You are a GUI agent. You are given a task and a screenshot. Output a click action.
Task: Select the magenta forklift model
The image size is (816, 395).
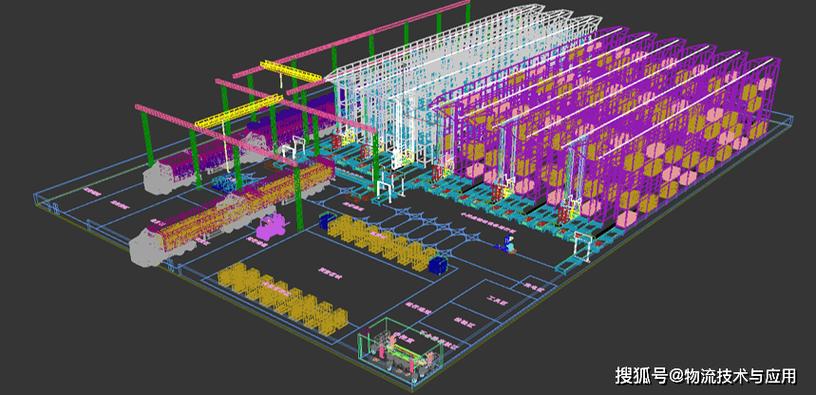point(271,227)
